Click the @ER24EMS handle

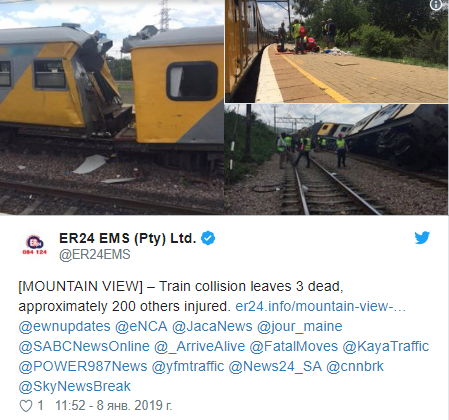tap(95, 255)
